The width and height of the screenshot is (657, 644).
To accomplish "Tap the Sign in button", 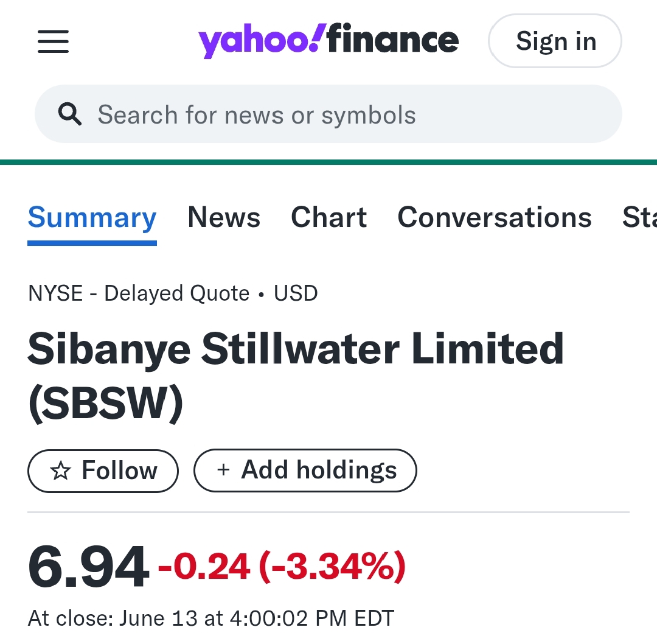I will coord(555,41).
